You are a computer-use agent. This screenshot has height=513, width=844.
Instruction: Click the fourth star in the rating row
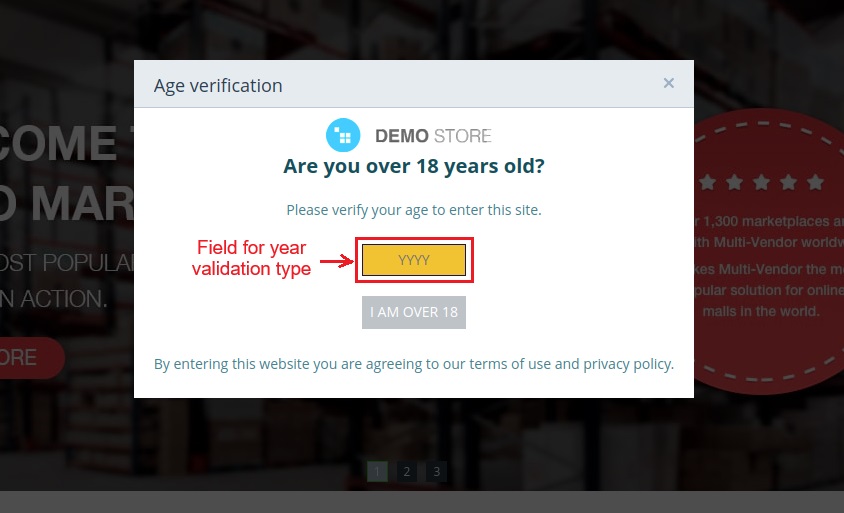789,182
